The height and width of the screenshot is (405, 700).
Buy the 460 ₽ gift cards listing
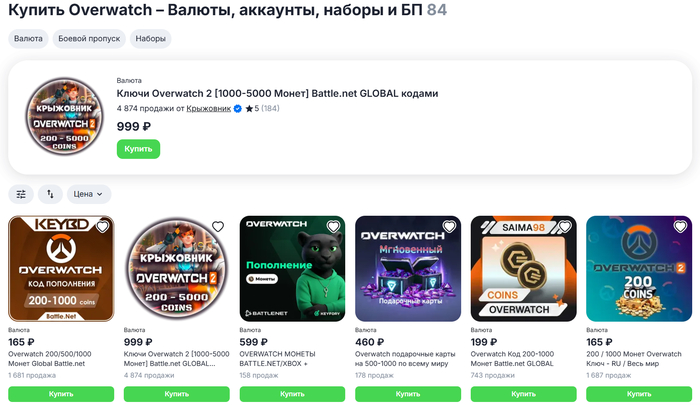tap(408, 394)
